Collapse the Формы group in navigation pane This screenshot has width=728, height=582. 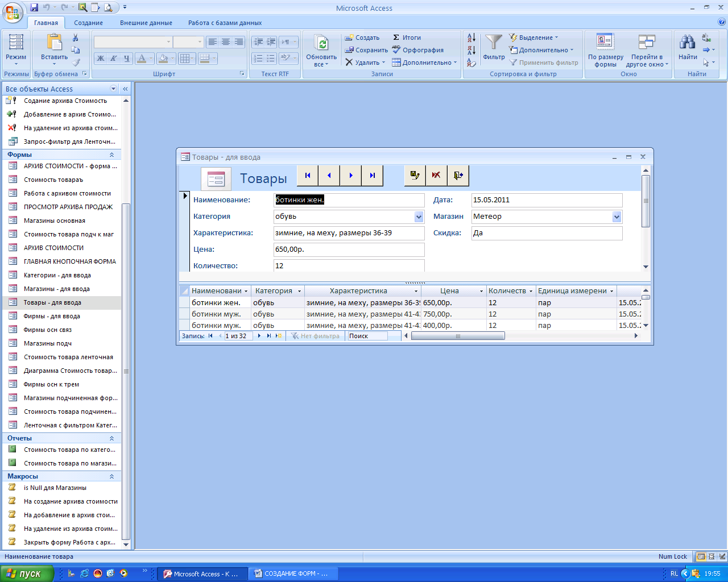point(111,155)
